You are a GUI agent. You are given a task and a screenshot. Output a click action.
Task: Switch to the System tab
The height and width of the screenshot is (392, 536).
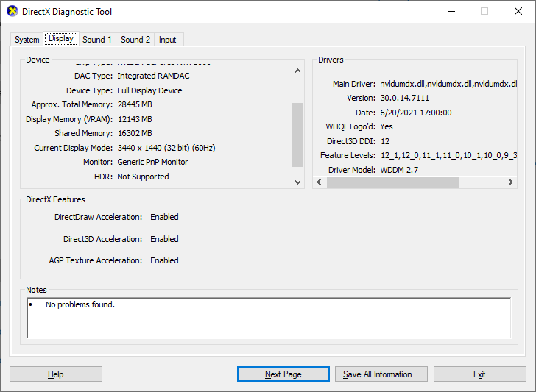[27, 40]
